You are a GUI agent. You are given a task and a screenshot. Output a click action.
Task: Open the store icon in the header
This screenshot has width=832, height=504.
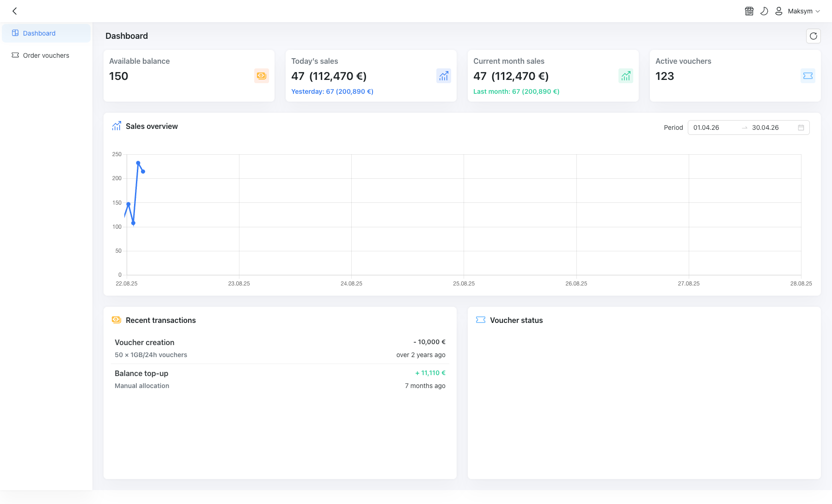click(x=749, y=11)
